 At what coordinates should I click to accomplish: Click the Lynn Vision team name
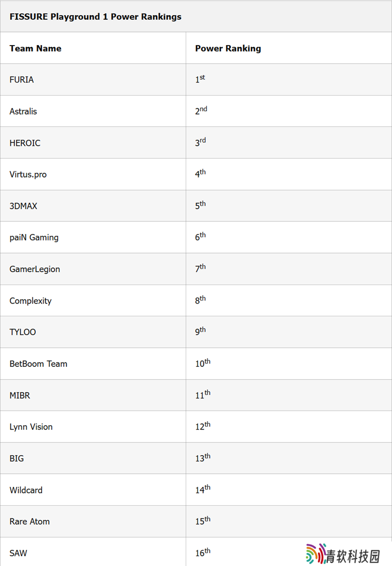[31, 427]
